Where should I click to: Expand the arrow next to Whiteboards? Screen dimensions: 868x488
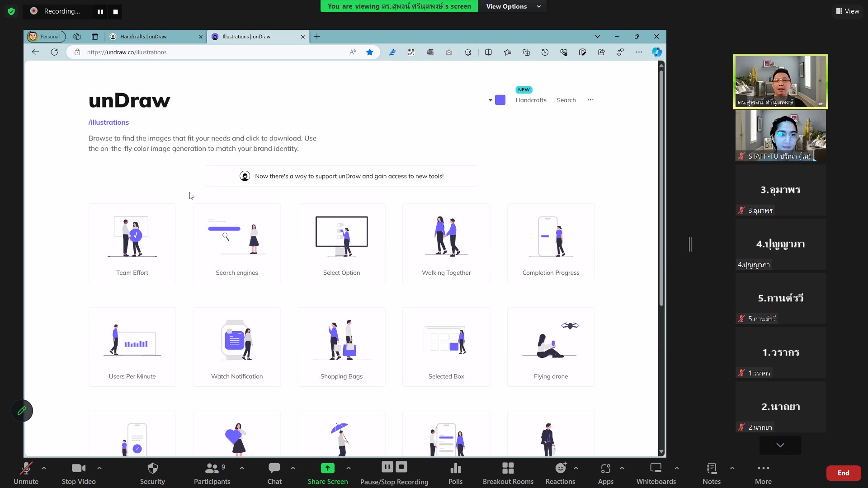click(x=677, y=468)
